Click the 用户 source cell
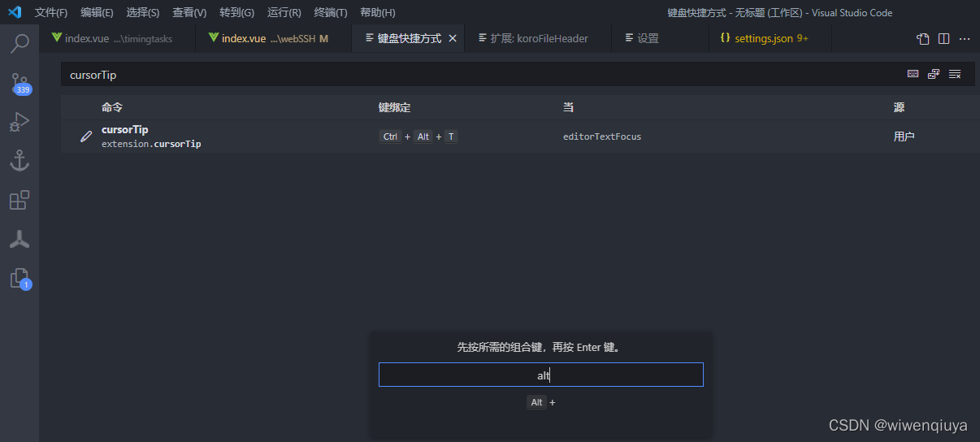This screenshot has height=442, width=980. pos(904,136)
